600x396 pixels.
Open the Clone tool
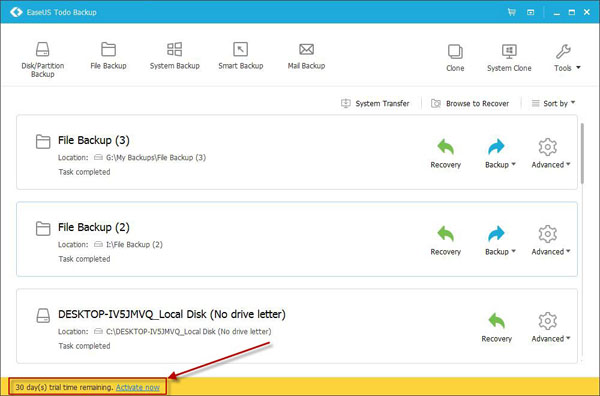pyautogui.click(x=455, y=58)
